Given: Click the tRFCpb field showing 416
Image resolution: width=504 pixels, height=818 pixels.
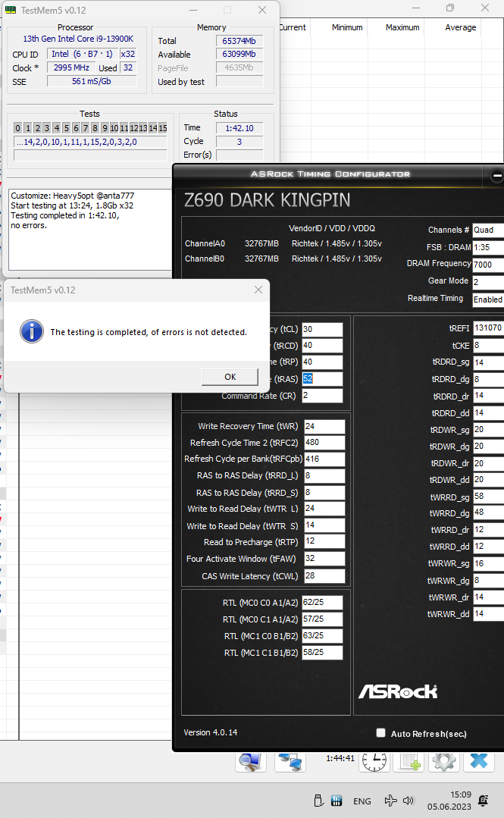Looking at the screenshot, I should tap(324, 459).
